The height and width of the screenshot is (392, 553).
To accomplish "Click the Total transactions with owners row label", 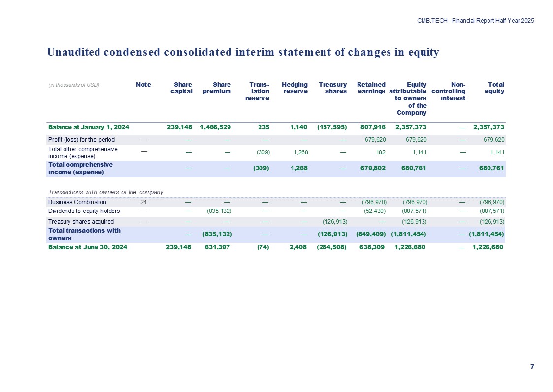I will pos(84,234).
